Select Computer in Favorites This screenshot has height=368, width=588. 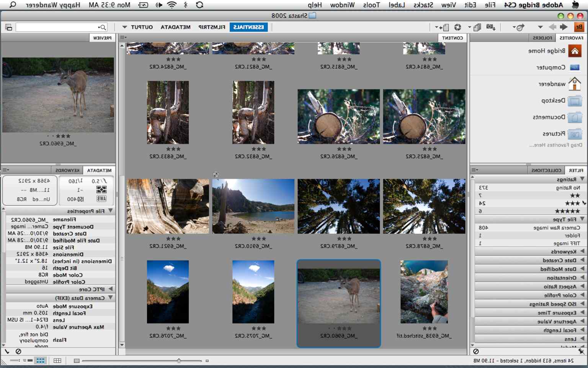(x=558, y=67)
